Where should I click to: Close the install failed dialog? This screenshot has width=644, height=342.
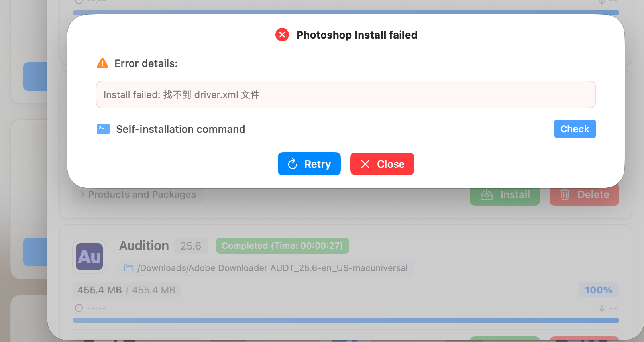(x=382, y=164)
